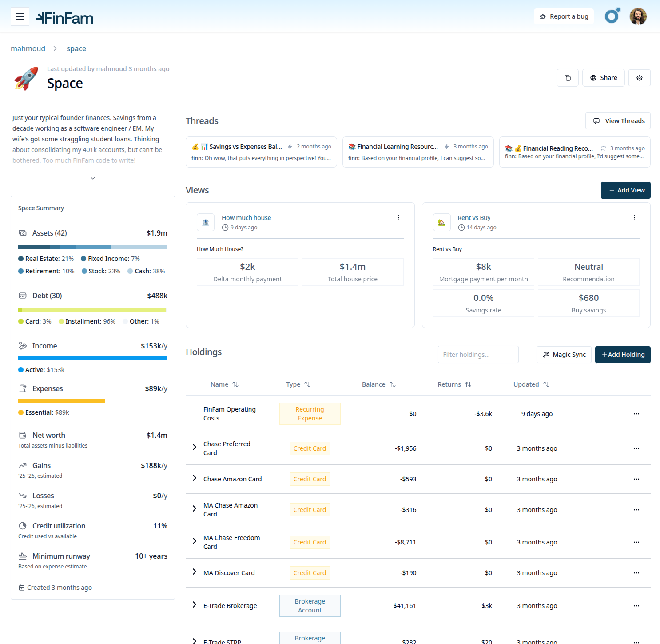Click the copy space icon button
660x644 pixels.
pyautogui.click(x=567, y=78)
